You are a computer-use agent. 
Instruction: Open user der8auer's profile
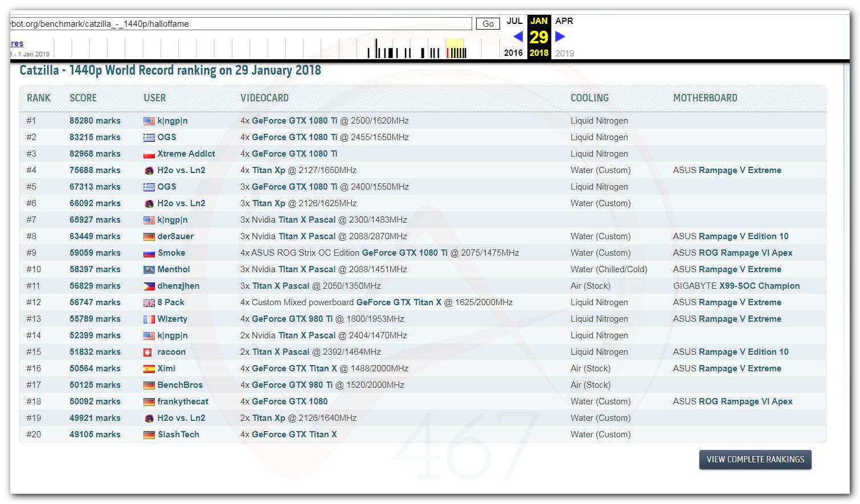point(175,236)
